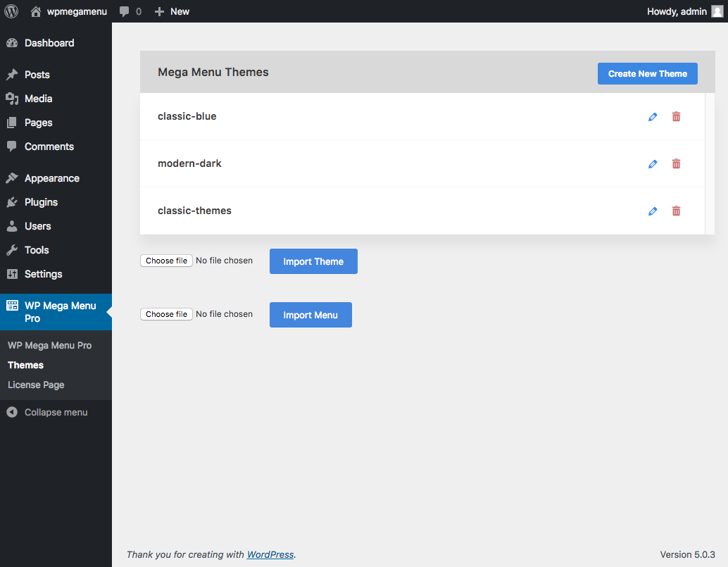Select the Themes submenu item

[25, 365]
